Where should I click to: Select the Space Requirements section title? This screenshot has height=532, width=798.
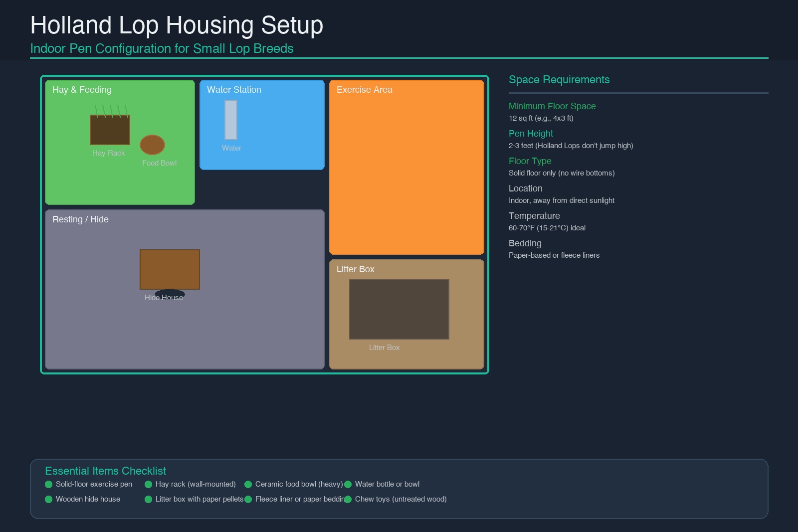pos(559,80)
